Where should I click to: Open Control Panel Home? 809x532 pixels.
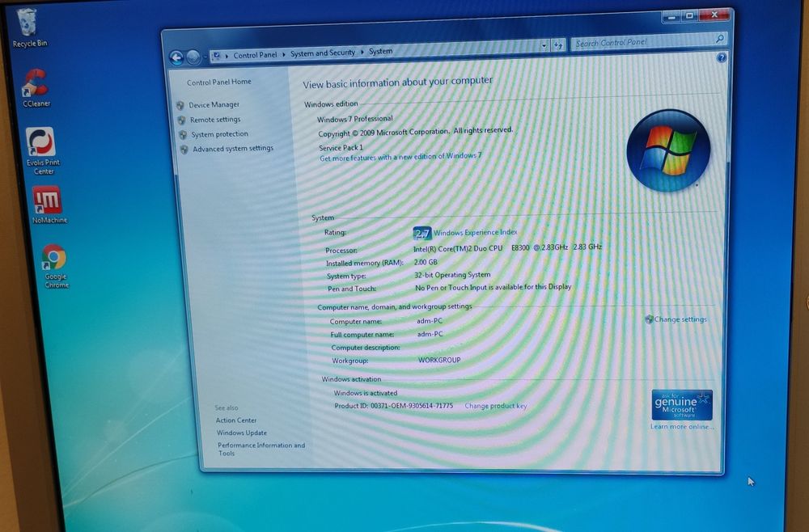(218, 82)
